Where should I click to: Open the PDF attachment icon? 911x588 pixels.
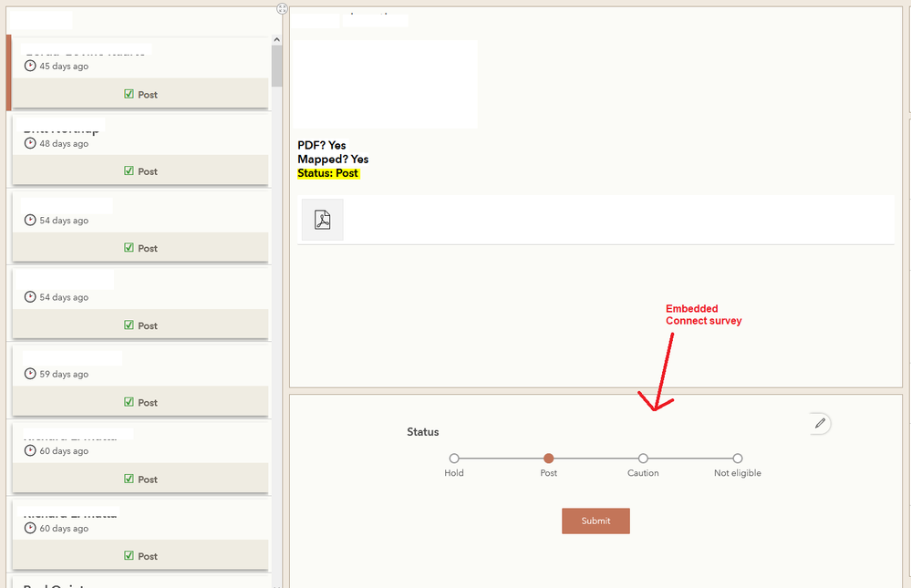323,220
